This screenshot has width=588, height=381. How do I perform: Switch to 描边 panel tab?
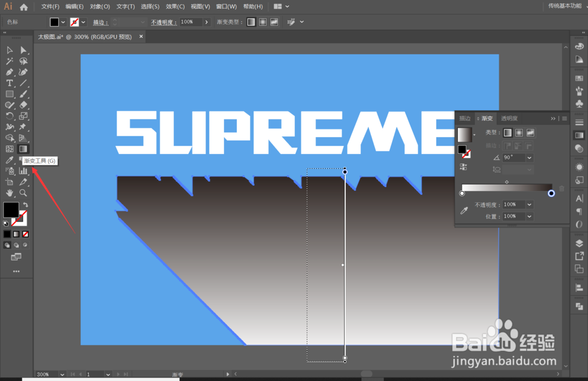click(x=465, y=119)
